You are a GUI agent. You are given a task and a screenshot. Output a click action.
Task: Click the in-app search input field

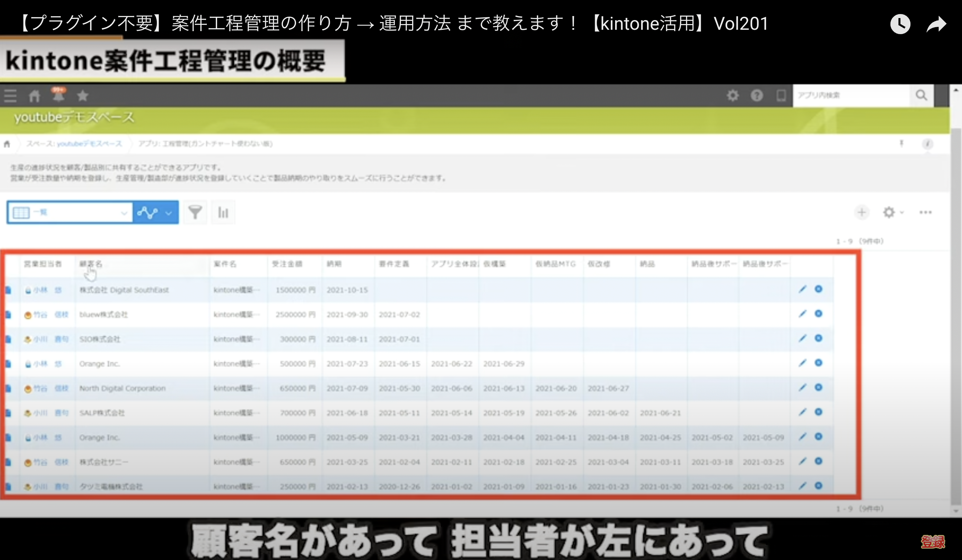pyautogui.click(x=851, y=95)
